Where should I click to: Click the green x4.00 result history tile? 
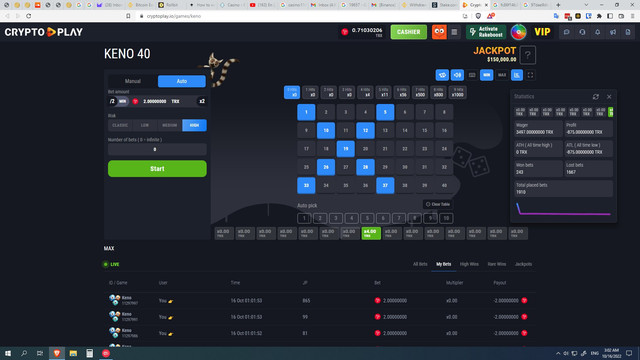click(371, 233)
